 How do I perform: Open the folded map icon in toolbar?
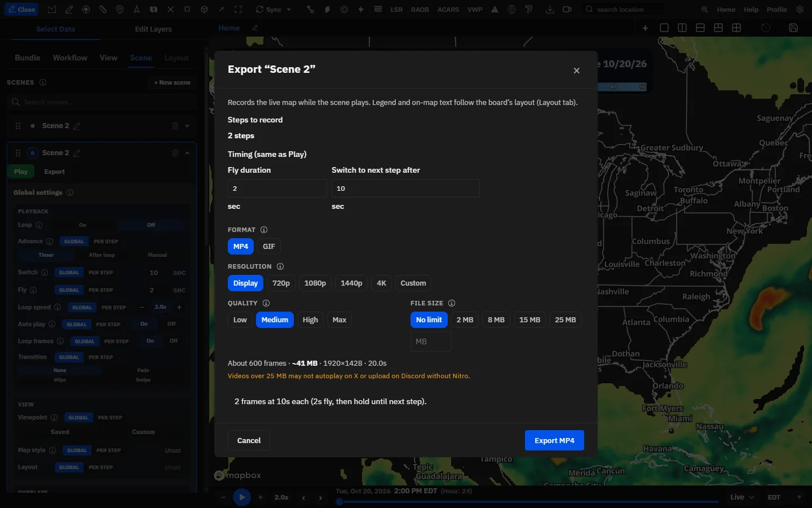point(153,10)
